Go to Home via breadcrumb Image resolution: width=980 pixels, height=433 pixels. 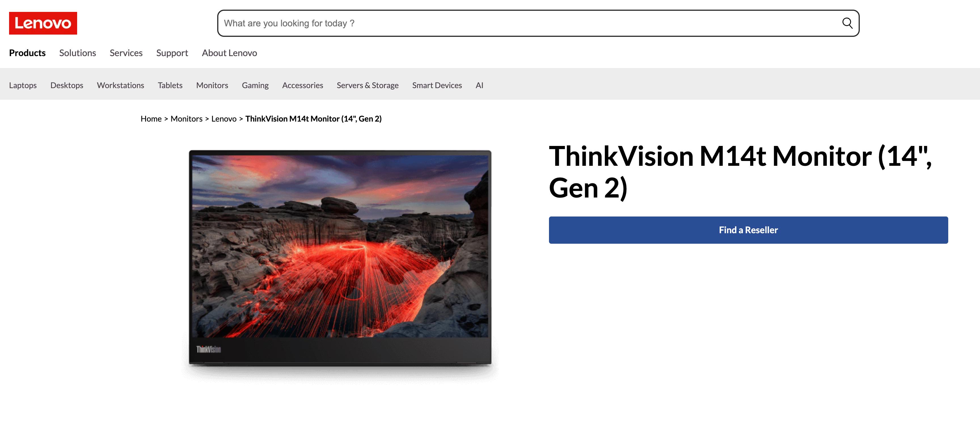tap(151, 119)
